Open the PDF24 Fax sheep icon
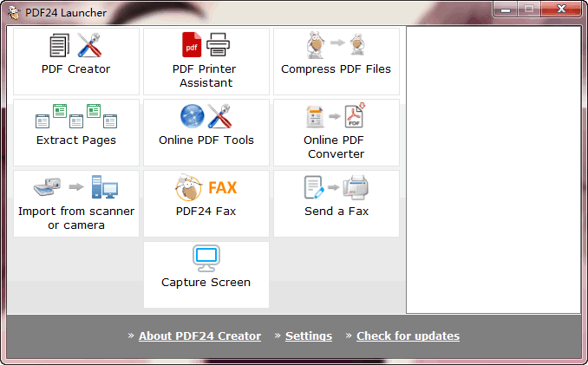 click(x=206, y=187)
